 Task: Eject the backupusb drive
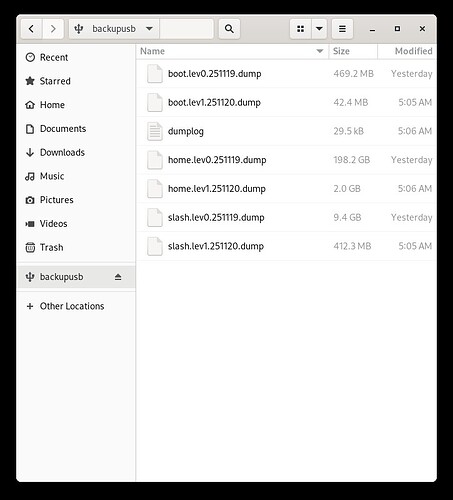coord(118,277)
